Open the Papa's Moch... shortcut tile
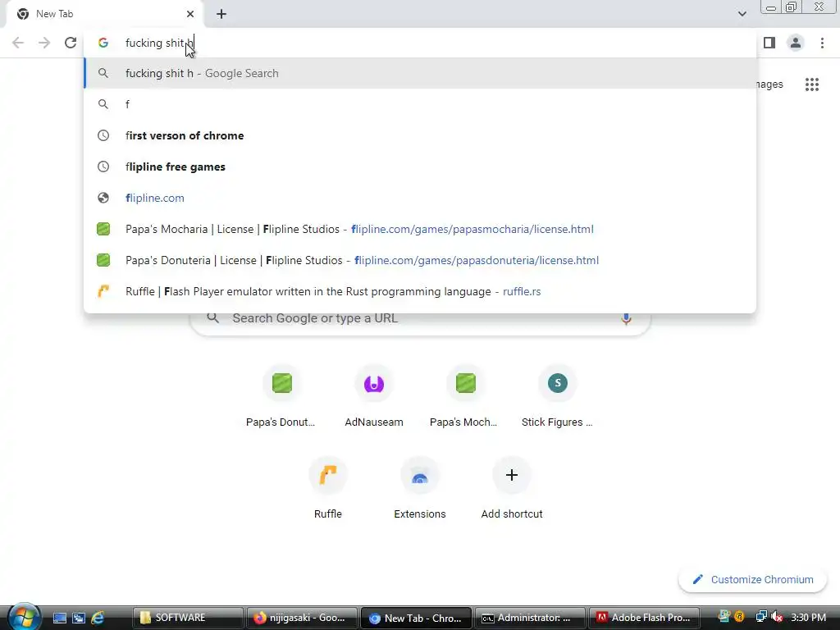 (x=466, y=396)
